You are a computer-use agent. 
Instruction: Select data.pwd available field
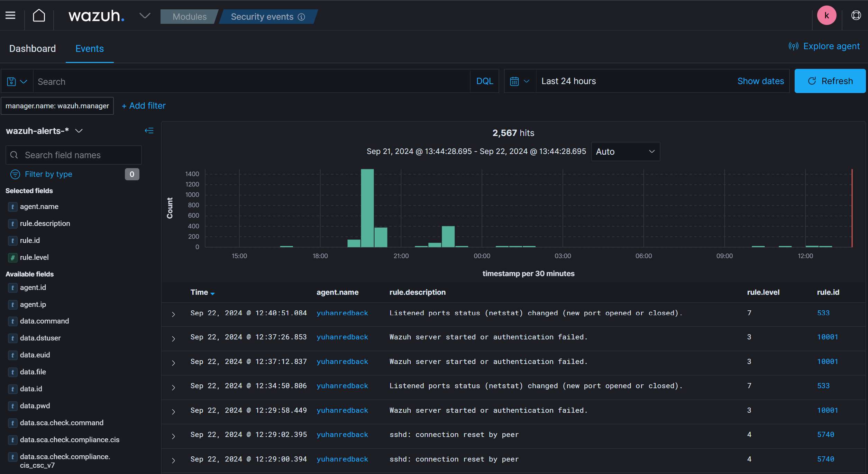click(x=35, y=406)
